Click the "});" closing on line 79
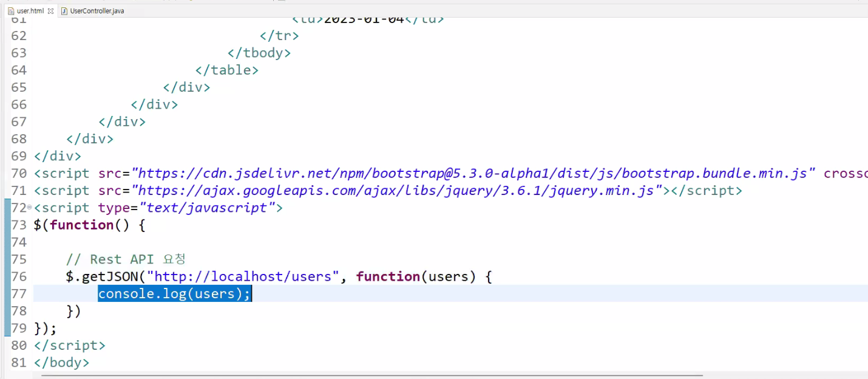Image resolution: width=868 pixels, height=379 pixels. [x=46, y=329]
